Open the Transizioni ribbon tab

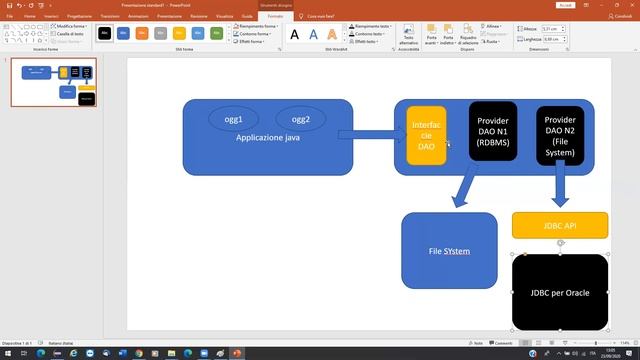click(110, 16)
